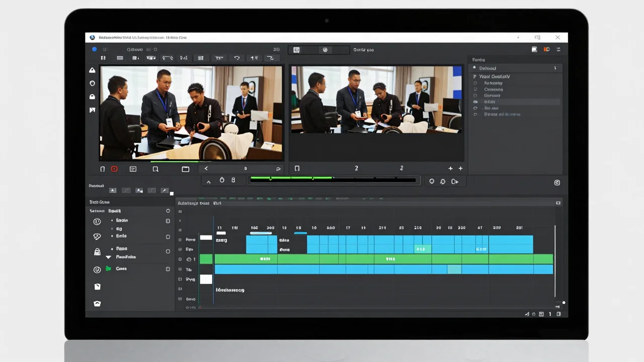Expand the white triangle in the track list
The width and height of the screenshot is (644, 362).
[108, 257]
